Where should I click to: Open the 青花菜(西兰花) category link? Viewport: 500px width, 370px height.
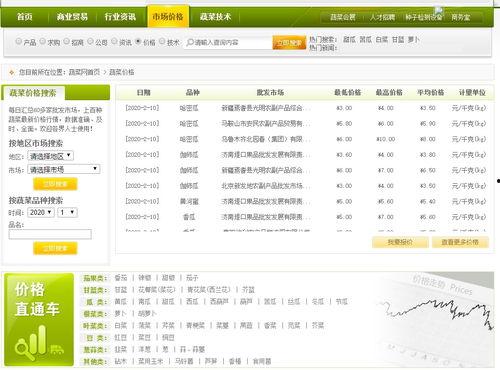[x=208, y=290]
